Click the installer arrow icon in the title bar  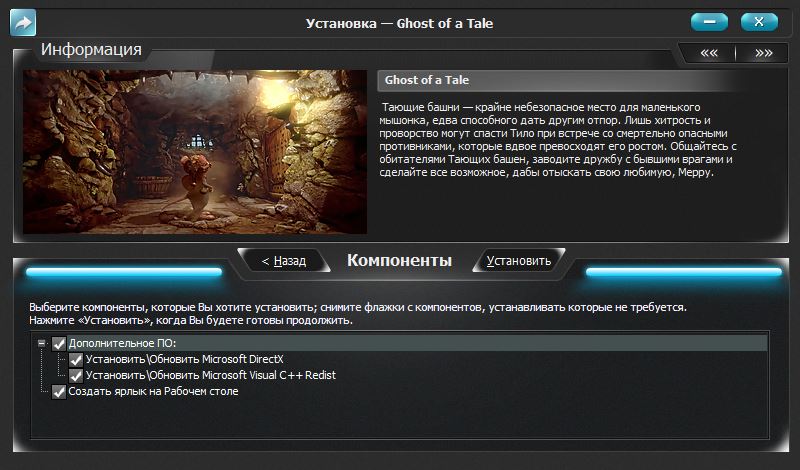coord(23,22)
